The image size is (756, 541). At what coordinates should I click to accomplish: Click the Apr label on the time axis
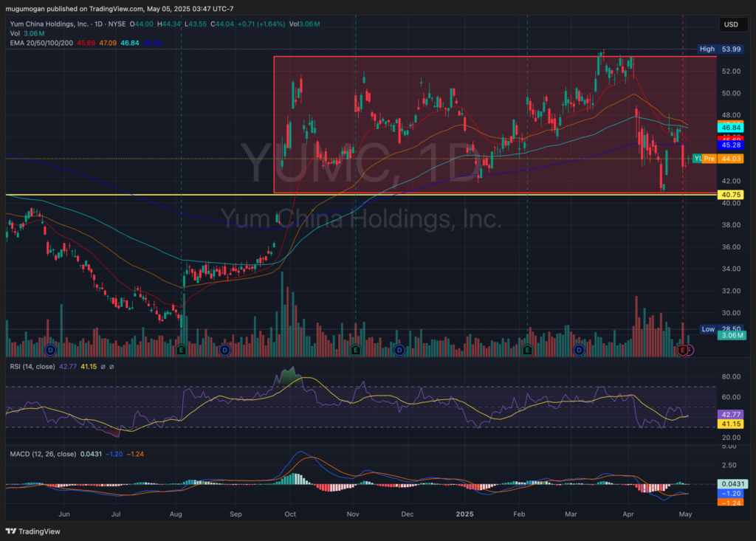(628, 514)
